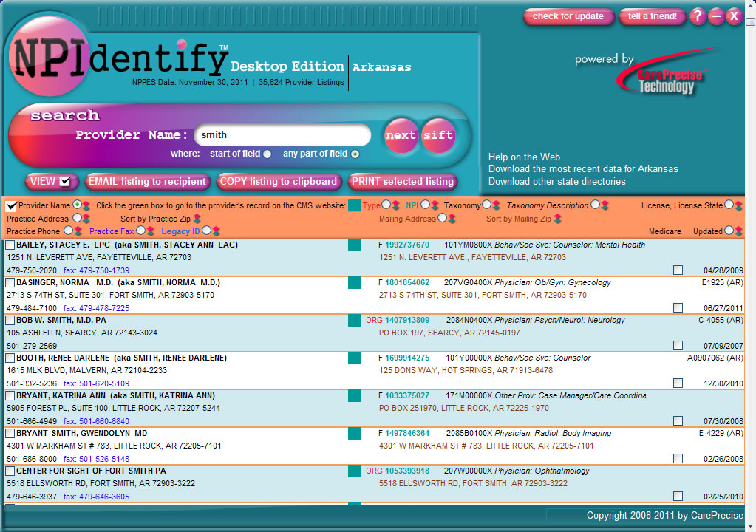Screen dimensions: 756x532
Task: Click NPI number 1407913809
Action: click(x=407, y=320)
